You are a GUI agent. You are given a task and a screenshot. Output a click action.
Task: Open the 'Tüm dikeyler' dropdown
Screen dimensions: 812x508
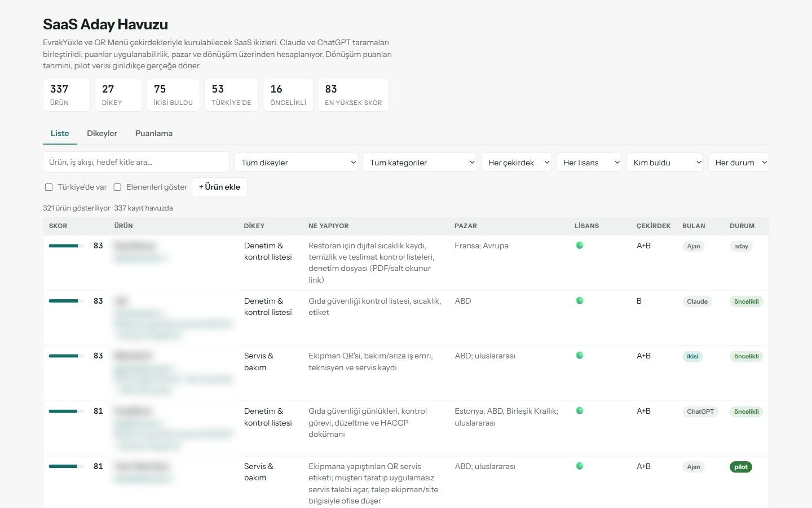tap(296, 163)
